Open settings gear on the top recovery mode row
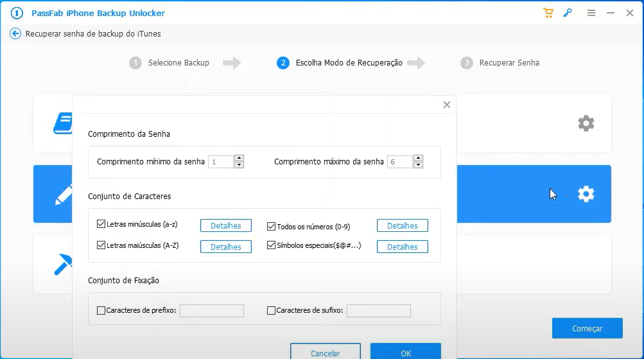644x359 pixels. click(586, 123)
